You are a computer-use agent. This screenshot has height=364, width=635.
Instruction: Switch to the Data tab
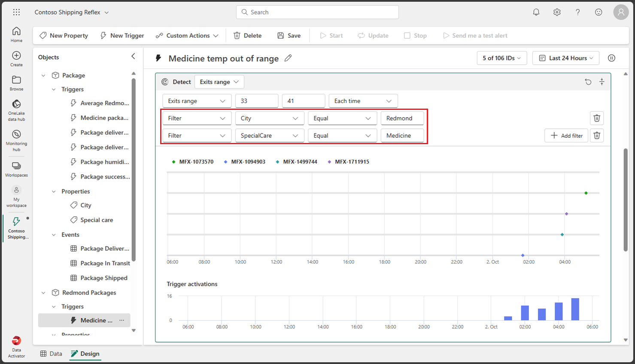click(x=51, y=354)
